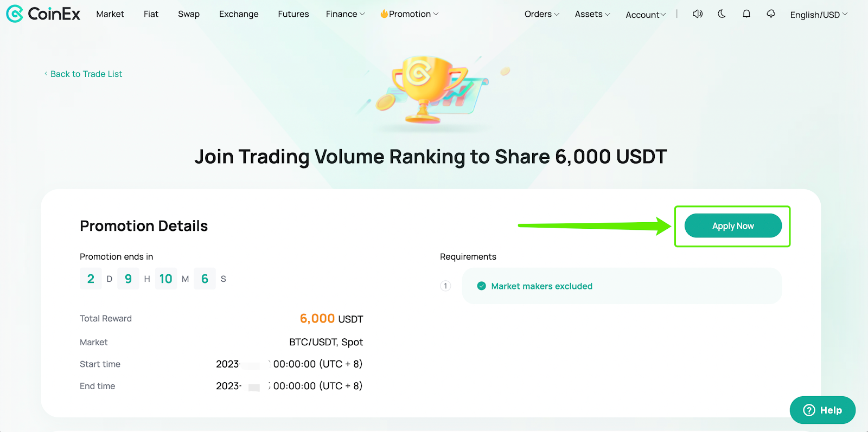Select Swap in the navigation bar
The image size is (868, 432).
(x=189, y=14)
